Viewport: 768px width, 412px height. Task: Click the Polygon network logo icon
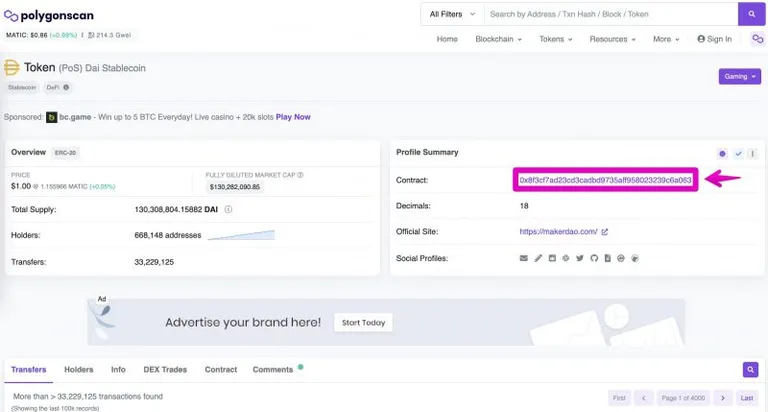(758, 39)
